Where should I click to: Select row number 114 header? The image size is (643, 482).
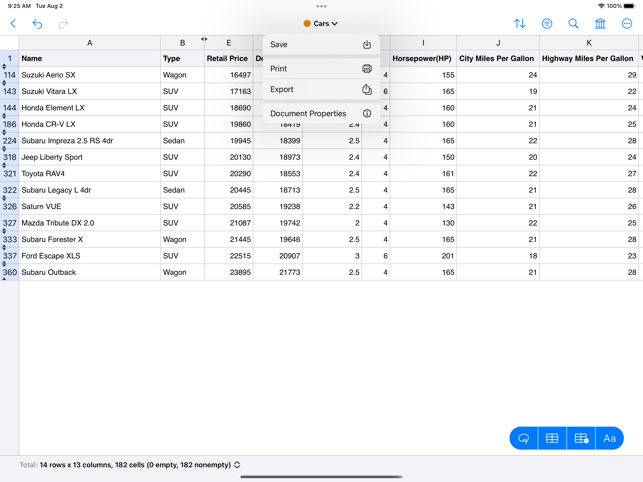point(9,75)
